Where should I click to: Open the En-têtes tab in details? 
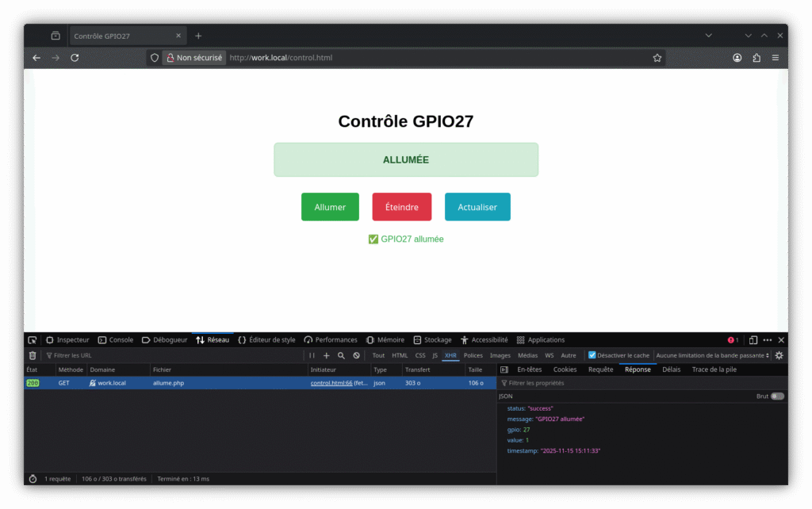click(x=529, y=369)
